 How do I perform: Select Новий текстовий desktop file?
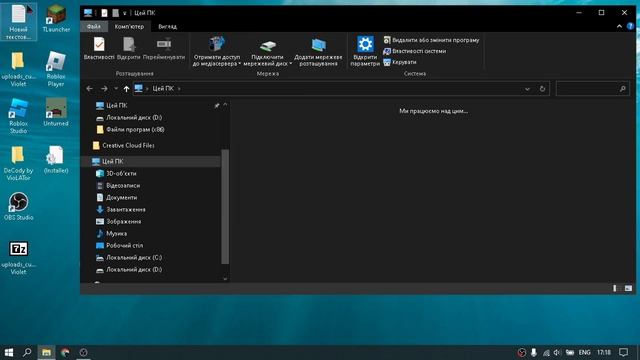[x=18, y=22]
